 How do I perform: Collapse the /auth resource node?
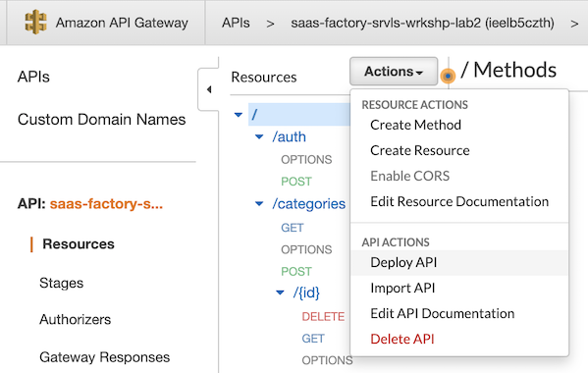click(x=259, y=136)
